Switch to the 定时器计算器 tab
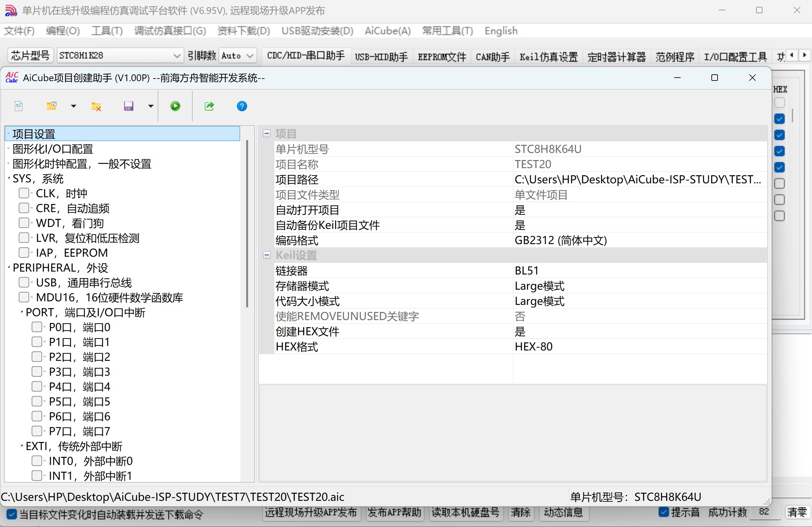 (617, 57)
